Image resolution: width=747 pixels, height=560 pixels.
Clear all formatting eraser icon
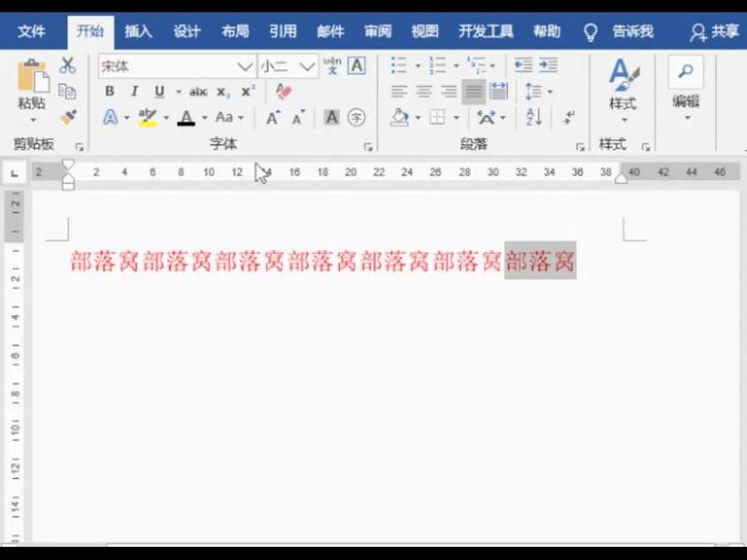(x=284, y=91)
